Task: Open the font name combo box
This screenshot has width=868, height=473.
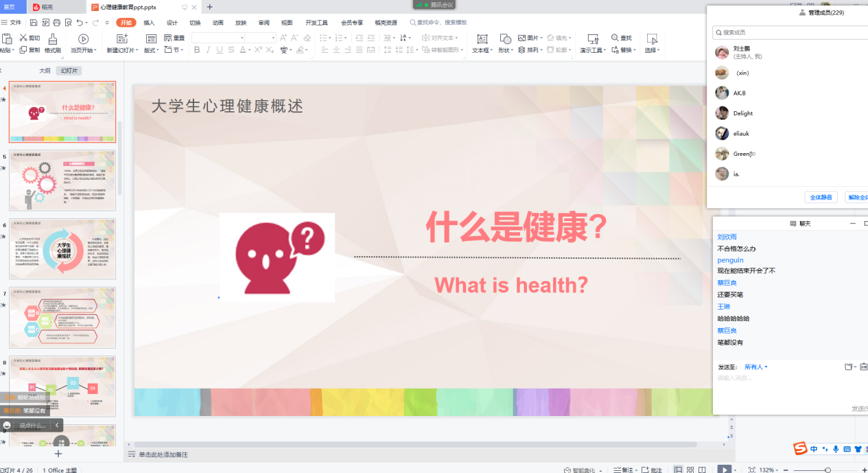Action: 215,38
